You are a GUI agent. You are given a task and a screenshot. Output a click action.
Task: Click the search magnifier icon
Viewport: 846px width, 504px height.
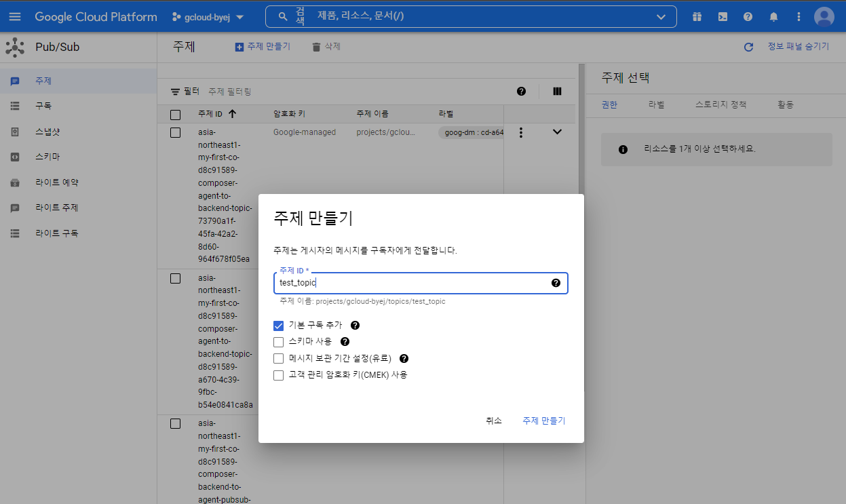[x=282, y=16]
